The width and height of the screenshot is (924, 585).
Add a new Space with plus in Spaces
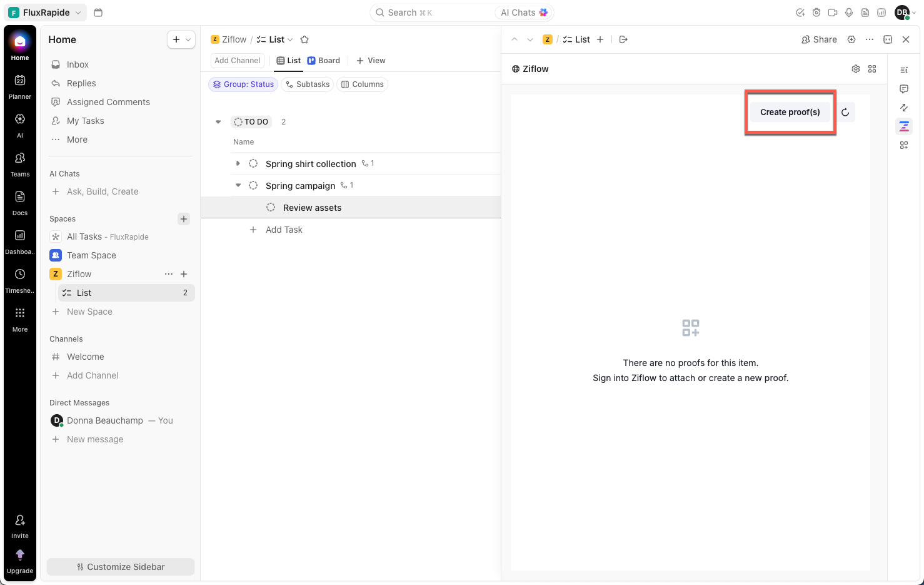(184, 219)
